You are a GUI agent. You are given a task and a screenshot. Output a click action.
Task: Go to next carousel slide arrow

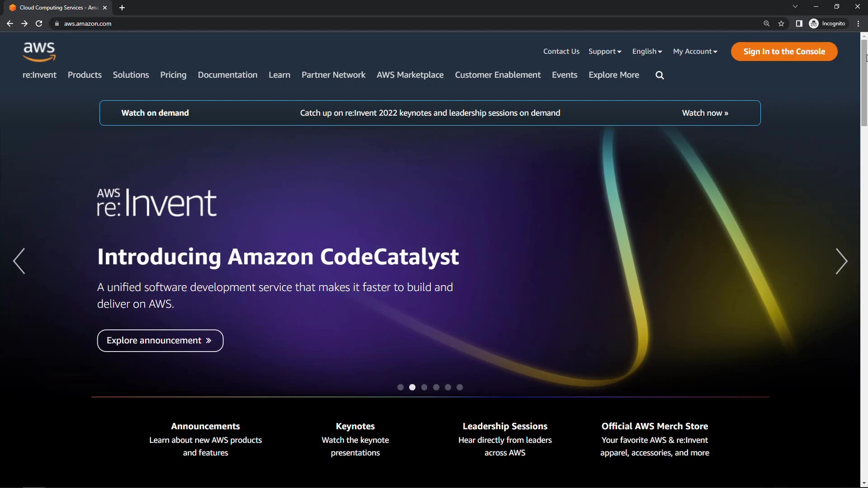coord(841,261)
